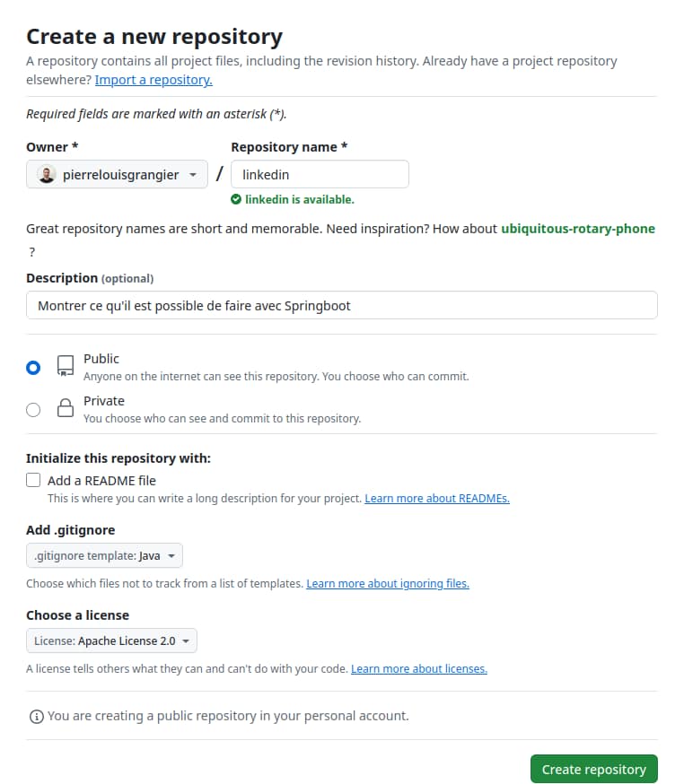
Task: Click the private repository lock icon
Action: tap(65, 409)
